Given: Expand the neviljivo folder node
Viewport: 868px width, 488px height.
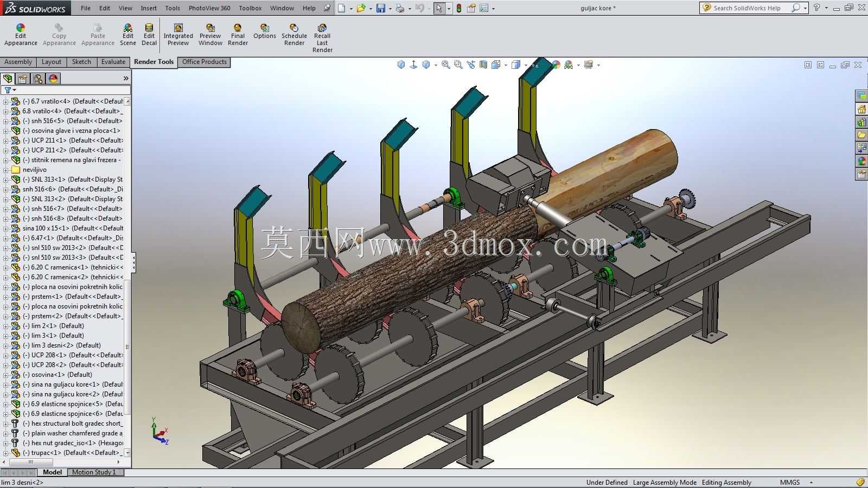Looking at the screenshot, I should pos(5,170).
